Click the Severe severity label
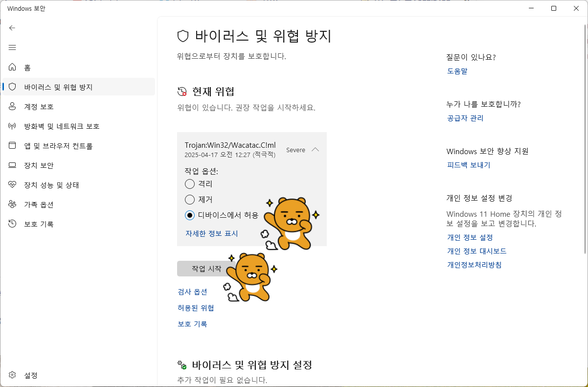 click(296, 150)
